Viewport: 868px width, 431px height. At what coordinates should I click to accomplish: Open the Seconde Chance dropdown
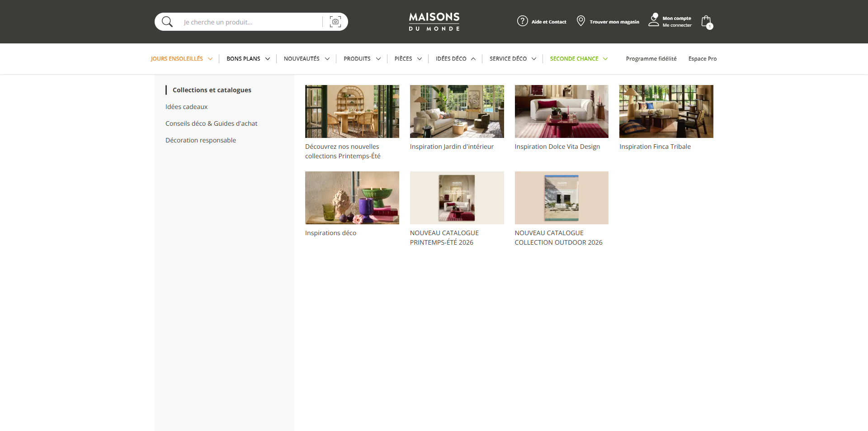pos(579,59)
